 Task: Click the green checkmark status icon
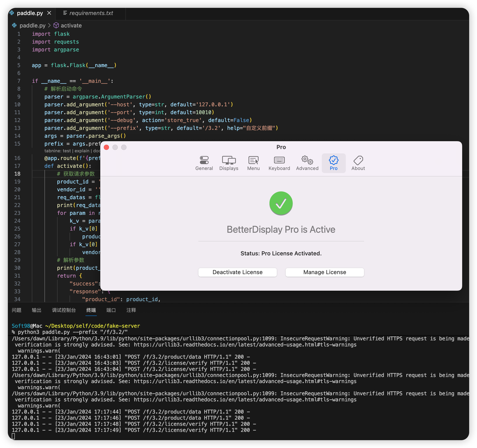coord(281,203)
